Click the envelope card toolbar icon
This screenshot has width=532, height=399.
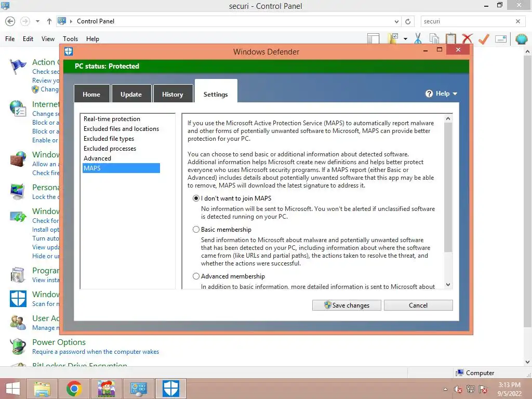501,38
